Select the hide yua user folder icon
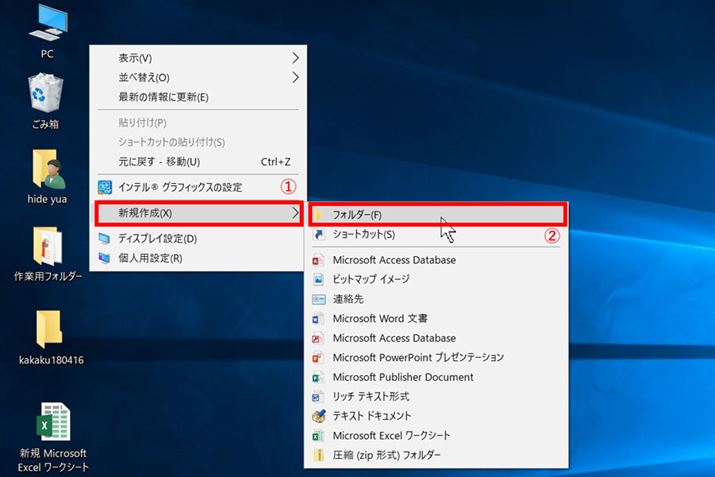Screen dimensions: 715x477 click(x=47, y=171)
